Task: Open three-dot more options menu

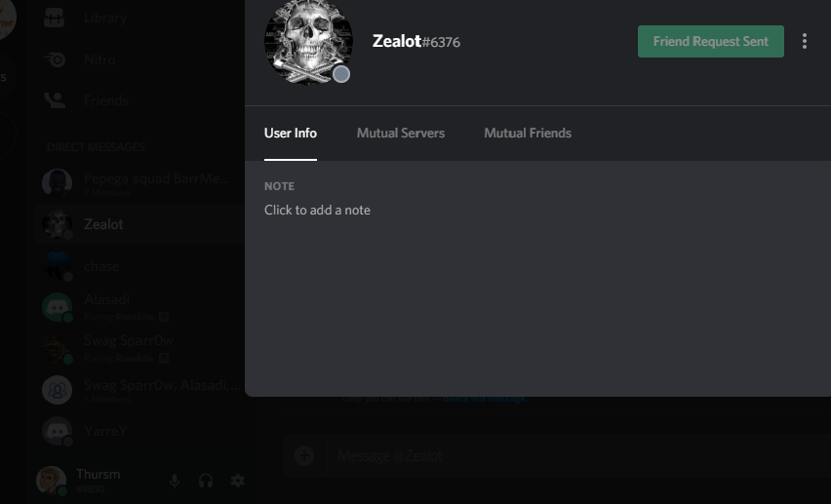Action: pos(805,41)
